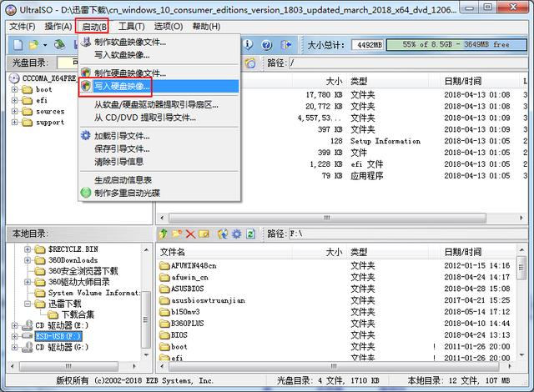534x392 pixels.
Task: Expand the $RECYCLE.BIN folder node
Action: pos(28,249)
